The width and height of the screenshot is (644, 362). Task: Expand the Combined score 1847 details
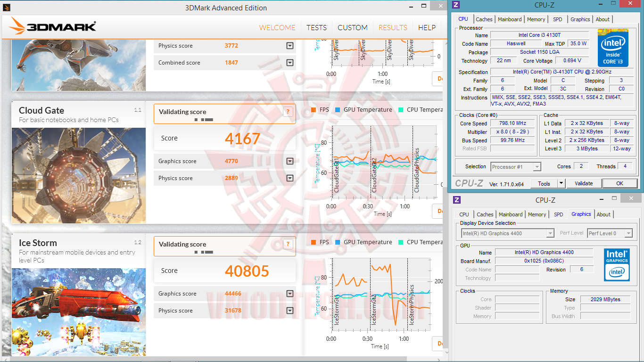click(x=290, y=63)
